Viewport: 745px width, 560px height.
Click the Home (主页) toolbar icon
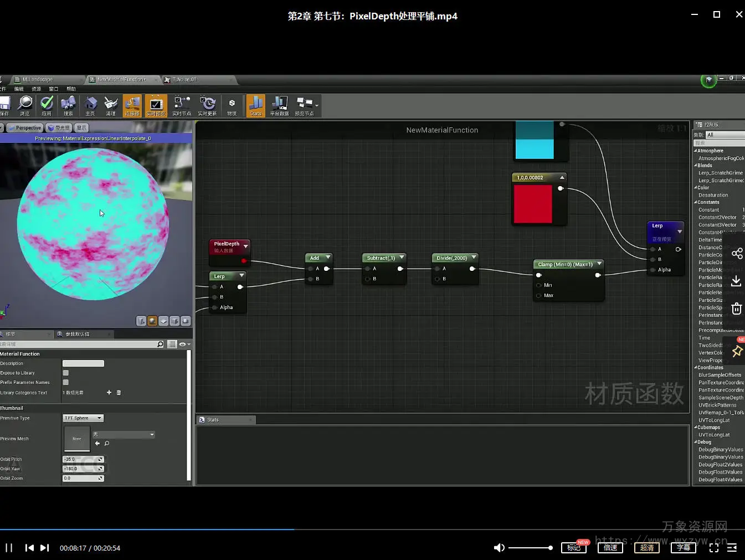90,105
